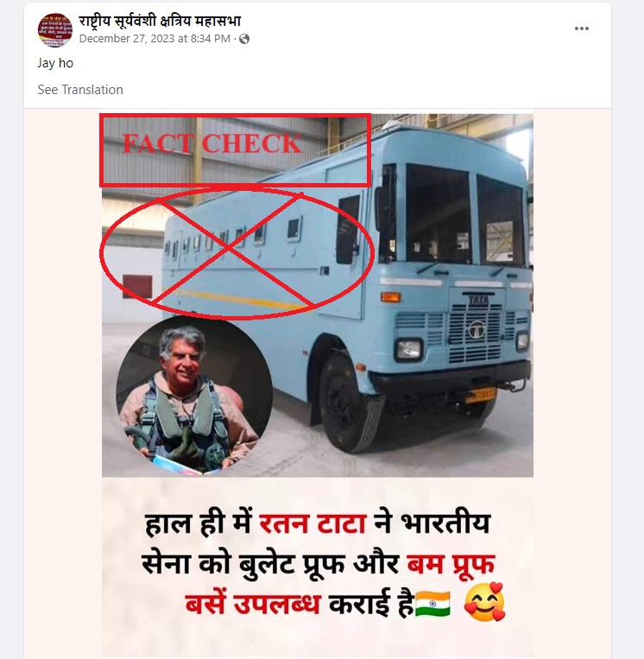Image resolution: width=644 pixels, height=659 pixels.
Task: Click the circular photo of man in flight gear
Action: [194, 396]
